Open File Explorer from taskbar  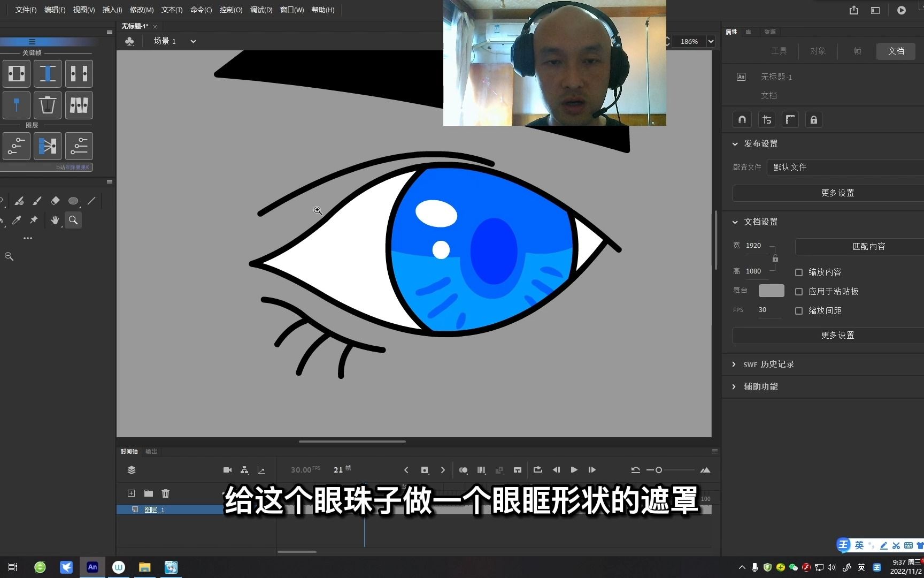pos(144,567)
